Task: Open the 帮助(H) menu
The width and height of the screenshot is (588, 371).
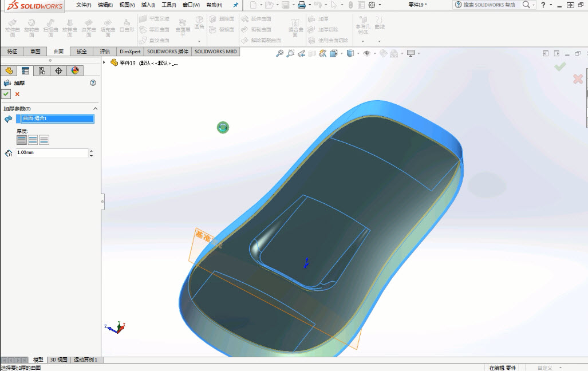Action: pos(214,5)
